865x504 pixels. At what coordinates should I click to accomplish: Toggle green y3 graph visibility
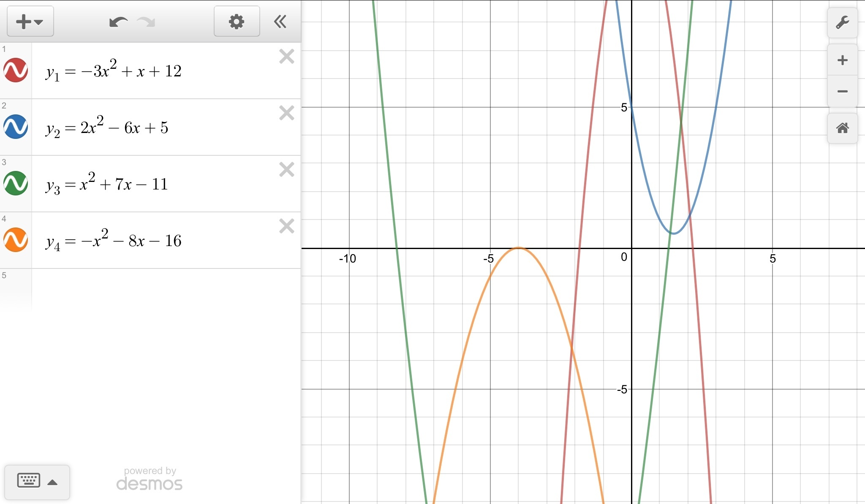pyautogui.click(x=16, y=183)
